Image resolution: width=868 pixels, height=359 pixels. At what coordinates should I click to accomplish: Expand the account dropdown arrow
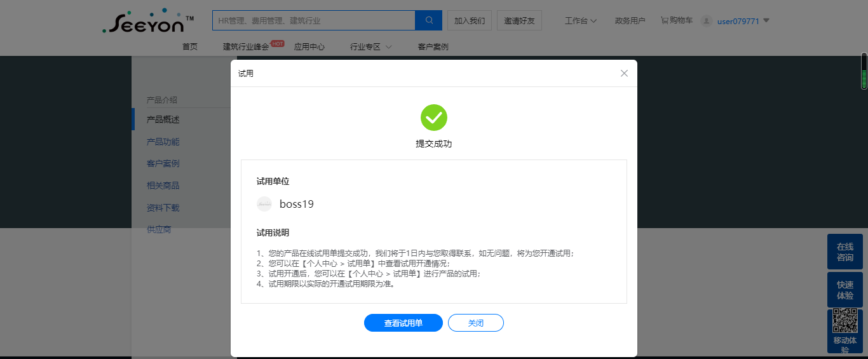[x=766, y=20]
